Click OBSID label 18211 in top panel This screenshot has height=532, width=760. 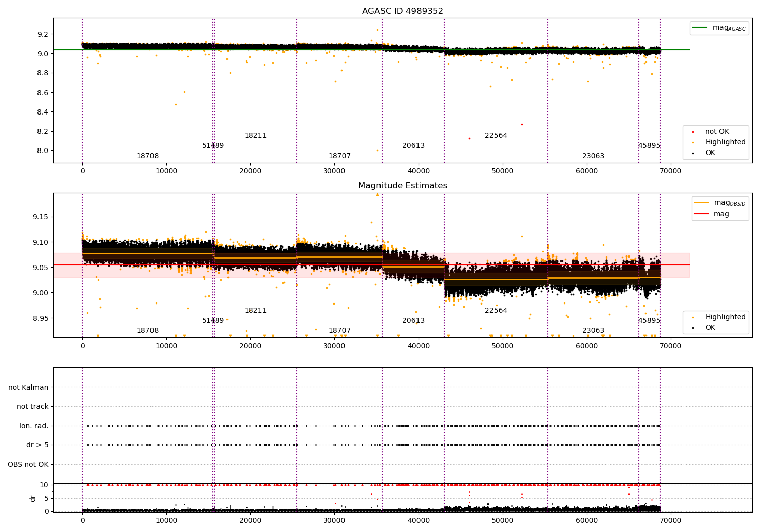[255, 136]
